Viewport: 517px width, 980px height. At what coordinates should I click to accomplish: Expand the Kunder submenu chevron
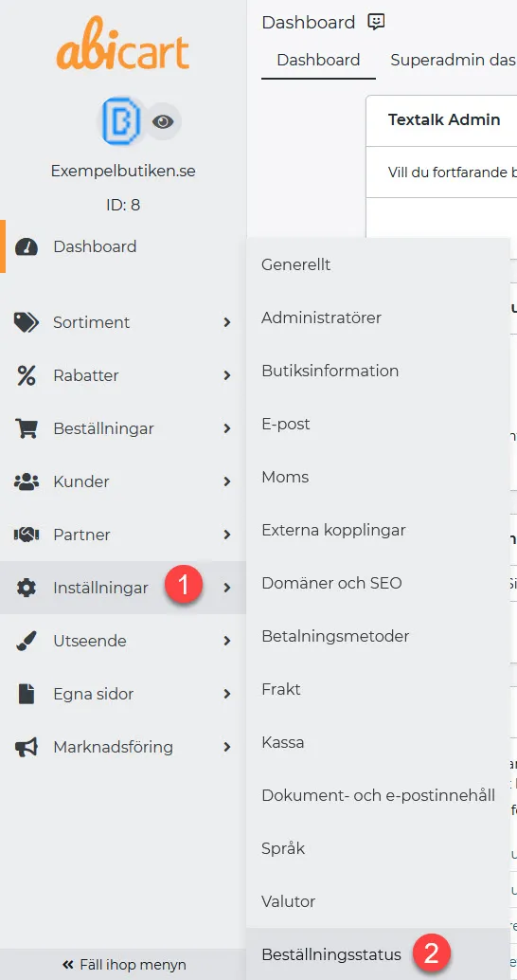coord(227,481)
